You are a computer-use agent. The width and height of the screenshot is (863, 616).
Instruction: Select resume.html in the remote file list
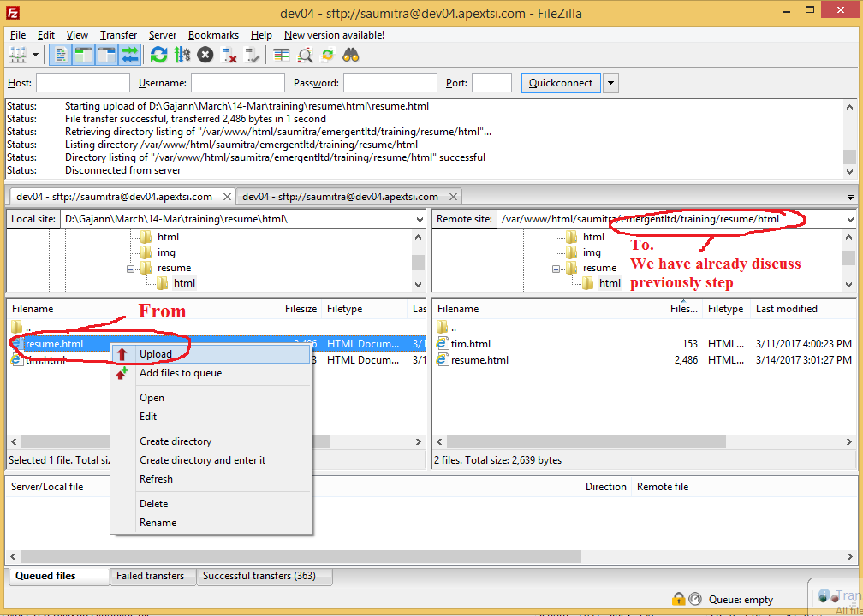[x=645, y=360]
